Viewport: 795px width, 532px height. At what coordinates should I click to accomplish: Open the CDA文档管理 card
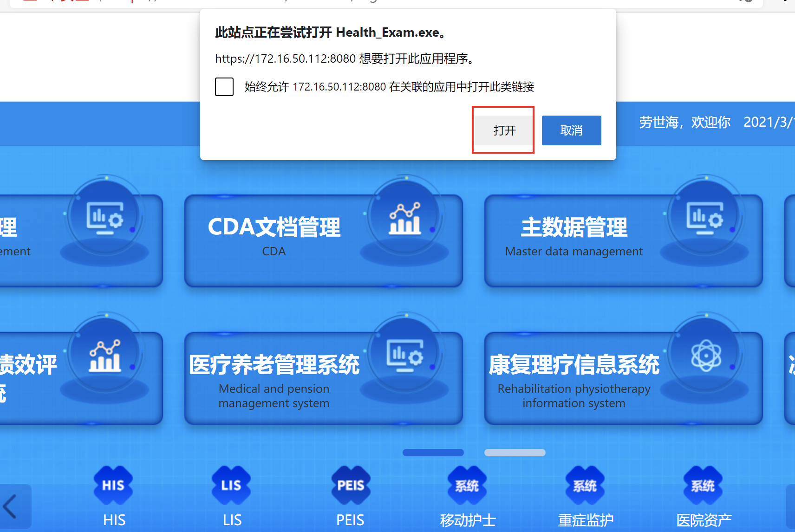(x=324, y=240)
